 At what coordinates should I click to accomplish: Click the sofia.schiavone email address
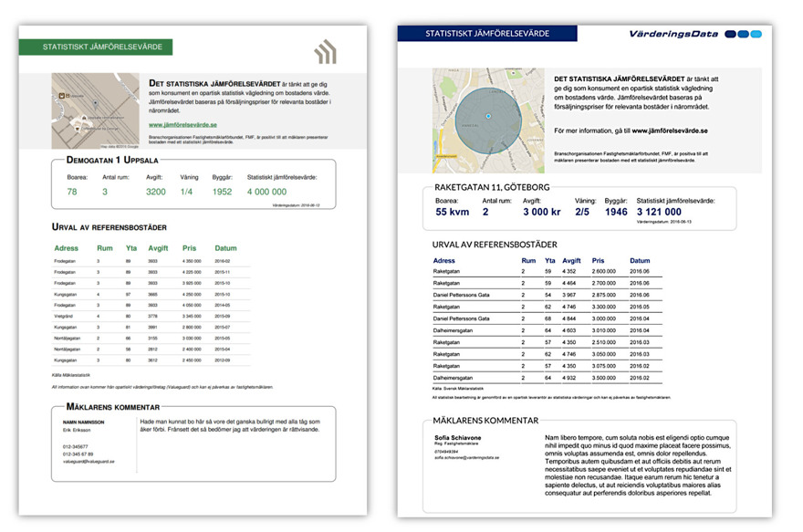(x=466, y=458)
